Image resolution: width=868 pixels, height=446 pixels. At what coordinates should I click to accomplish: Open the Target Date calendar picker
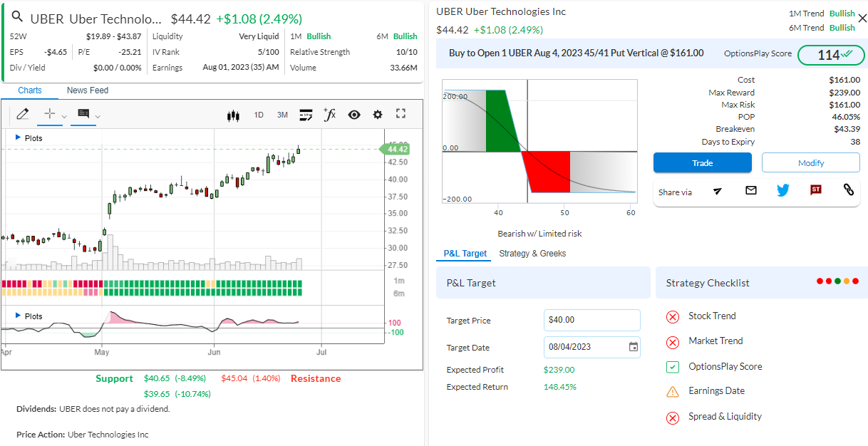point(634,347)
